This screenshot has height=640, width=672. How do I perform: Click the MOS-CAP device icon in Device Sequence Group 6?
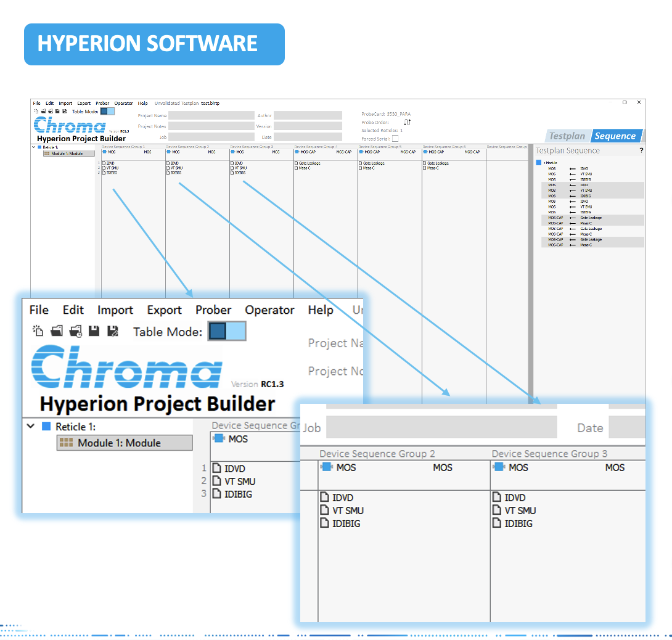tap(425, 152)
